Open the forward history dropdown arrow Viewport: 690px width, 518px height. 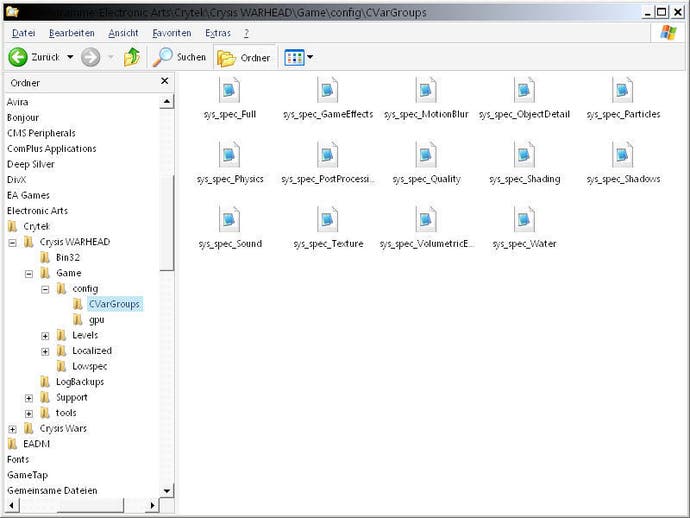tap(110, 57)
